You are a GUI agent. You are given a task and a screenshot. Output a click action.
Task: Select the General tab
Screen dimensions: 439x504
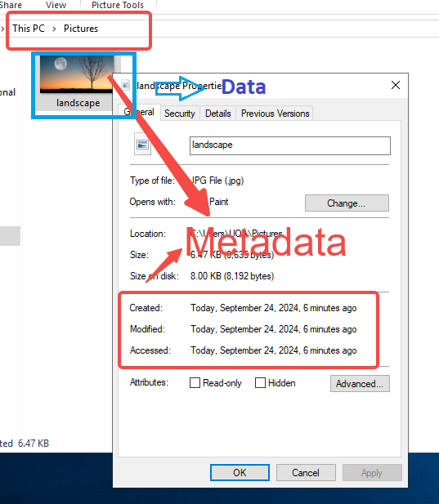point(139,112)
